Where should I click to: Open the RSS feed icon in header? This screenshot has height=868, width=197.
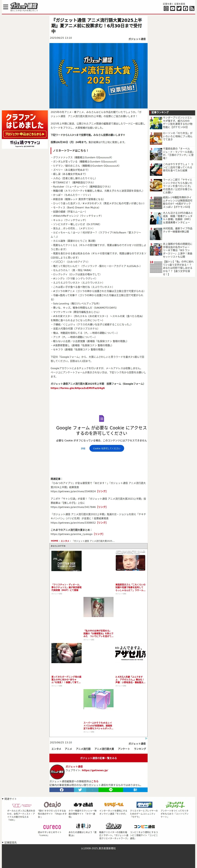point(192,8)
